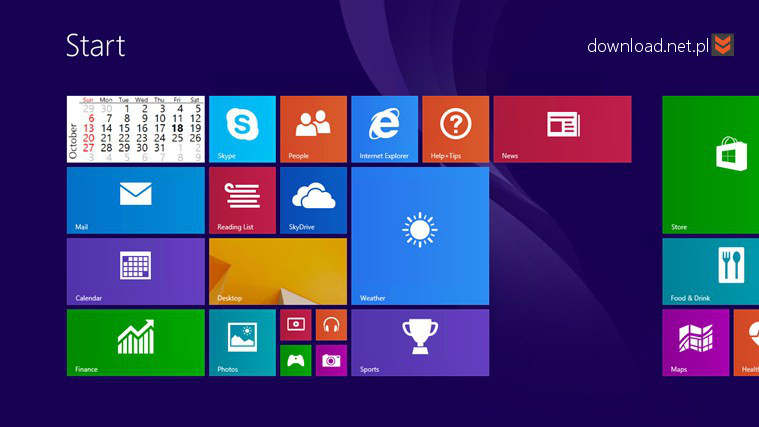The image size is (759, 427).
Task: Open the small Camera tile
Action: (x=332, y=361)
